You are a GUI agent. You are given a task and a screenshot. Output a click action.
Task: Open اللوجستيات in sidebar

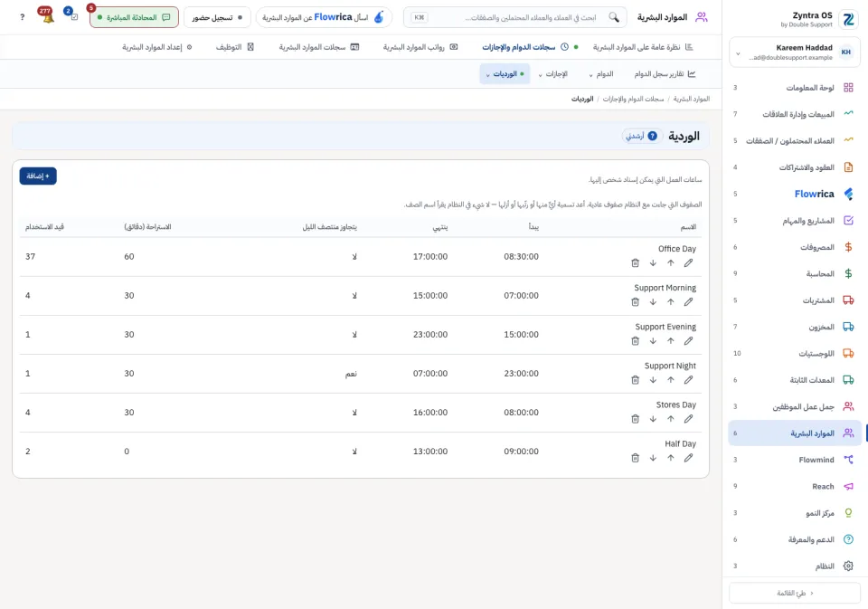pos(795,354)
